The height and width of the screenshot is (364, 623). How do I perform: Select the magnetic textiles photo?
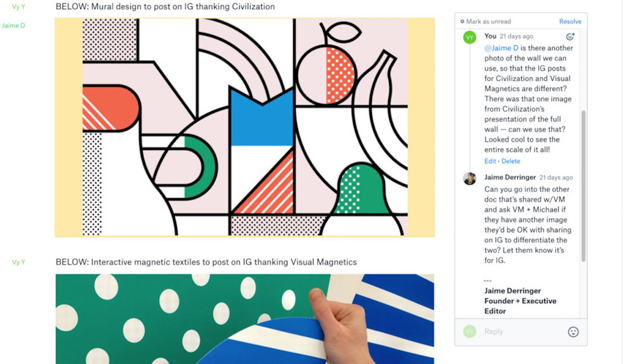coord(245,319)
